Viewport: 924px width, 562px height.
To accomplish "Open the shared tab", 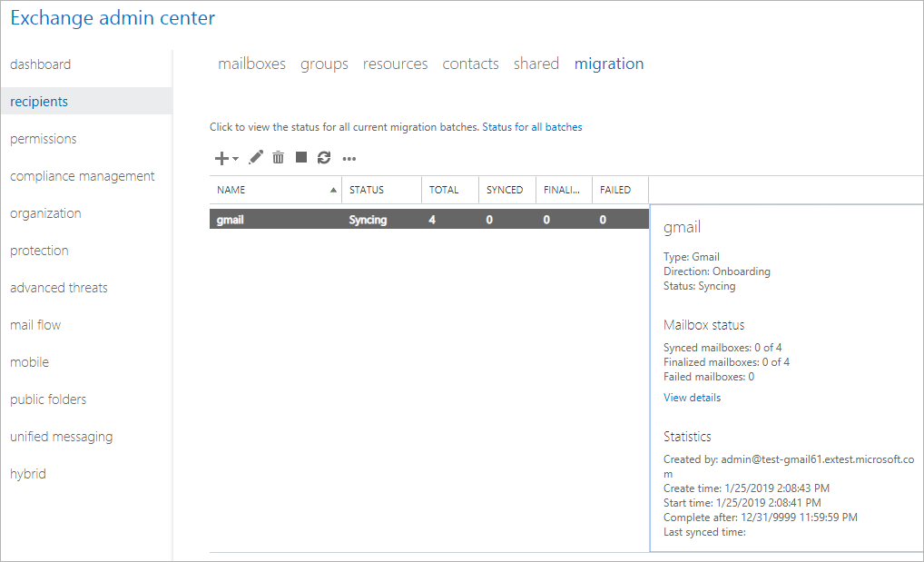I will pos(536,64).
